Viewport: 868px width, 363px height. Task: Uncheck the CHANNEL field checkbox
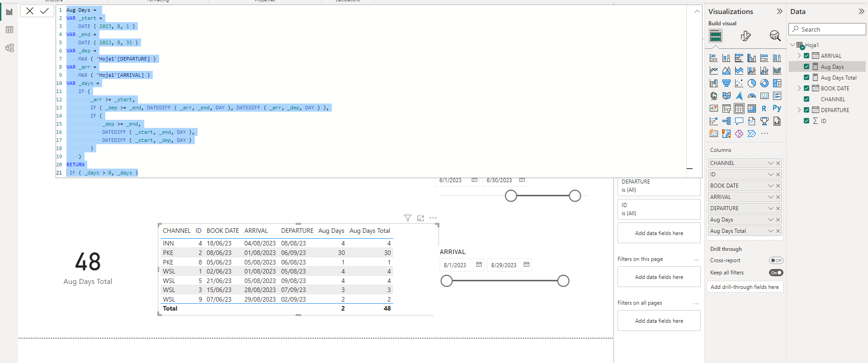tap(807, 99)
